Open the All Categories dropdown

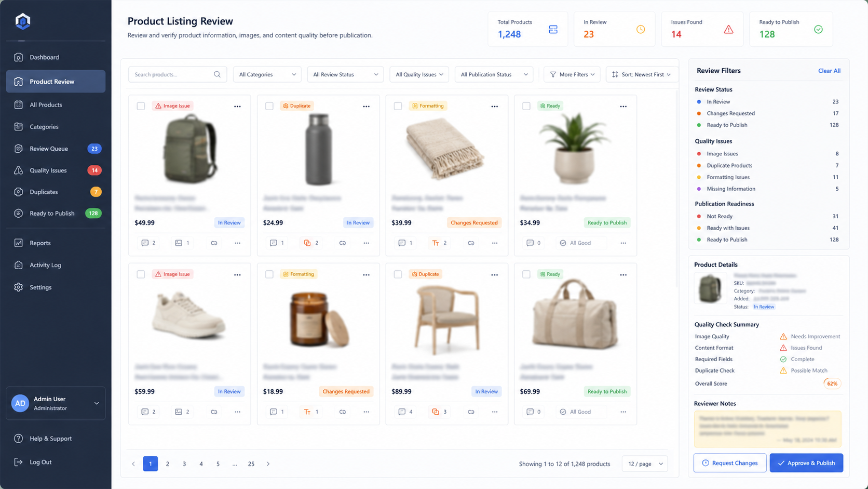coord(267,74)
